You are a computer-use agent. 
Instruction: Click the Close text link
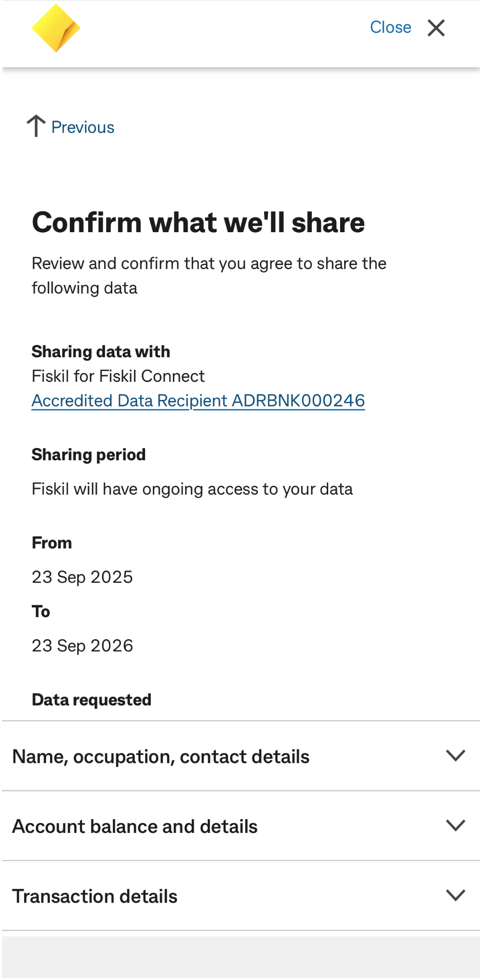click(390, 27)
